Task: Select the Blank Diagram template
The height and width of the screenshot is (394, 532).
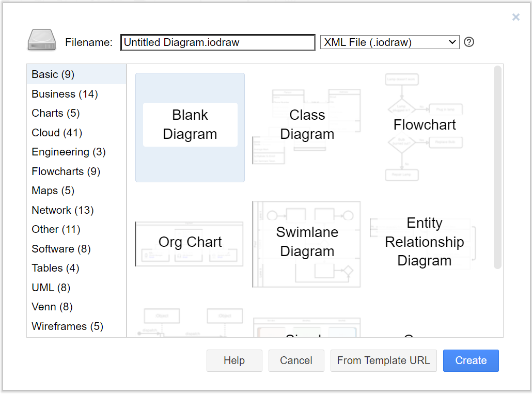Action: 190,127
